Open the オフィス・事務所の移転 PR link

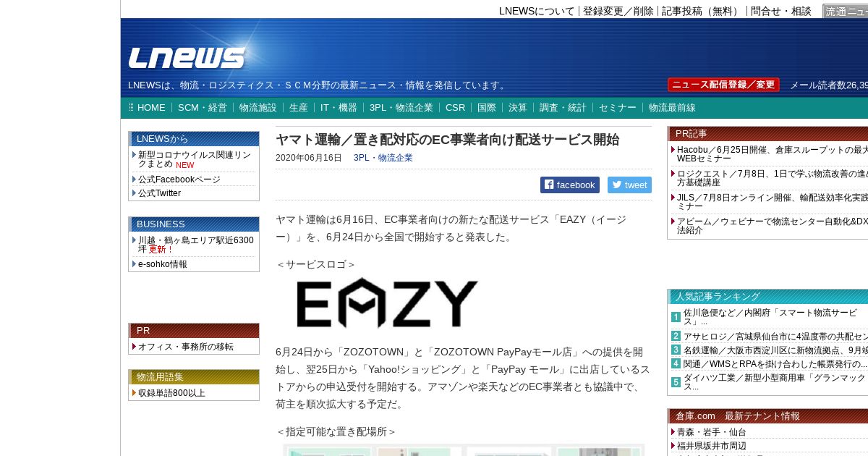click(x=186, y=347)
